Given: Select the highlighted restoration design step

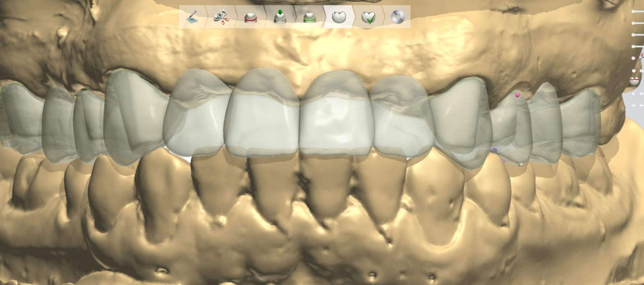Looking at the screenshot, I should 338,17.
